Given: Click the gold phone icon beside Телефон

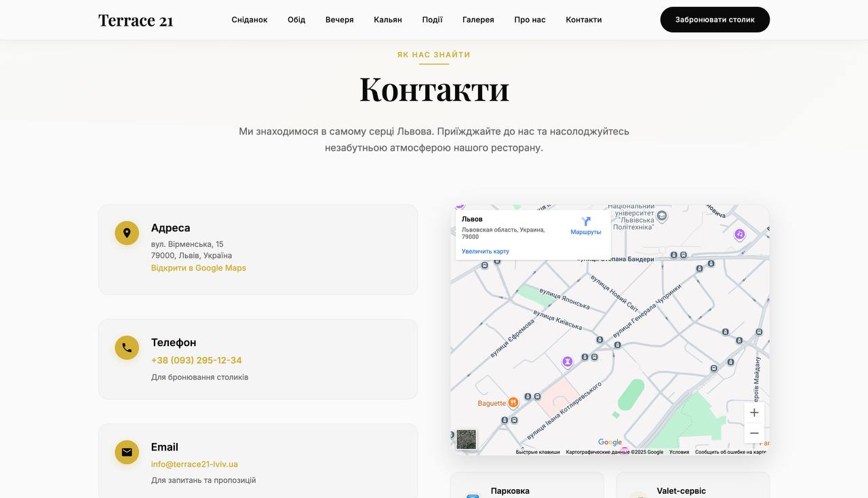Looking at the screenshot, I should pyautogui.click(x=127, y=347).
